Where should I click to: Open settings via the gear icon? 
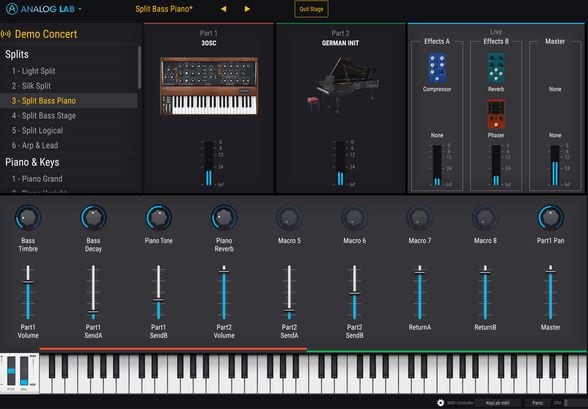[x=441, y=403]
